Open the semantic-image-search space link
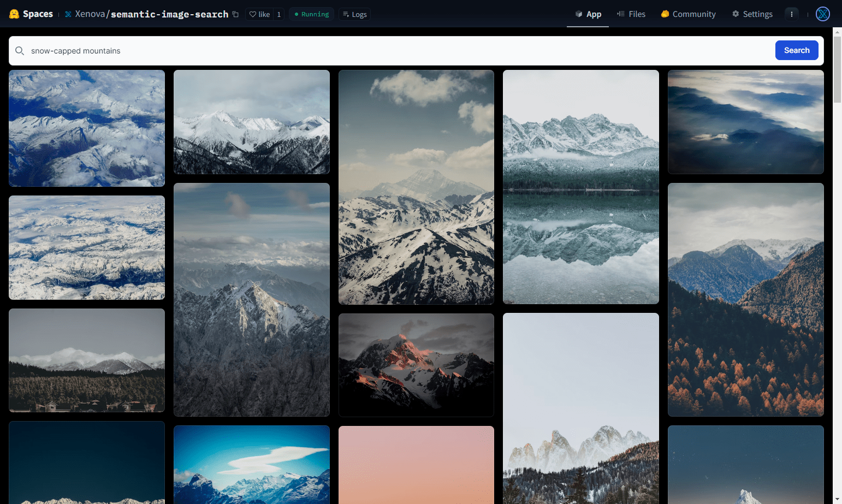 [x=169, y=14]
